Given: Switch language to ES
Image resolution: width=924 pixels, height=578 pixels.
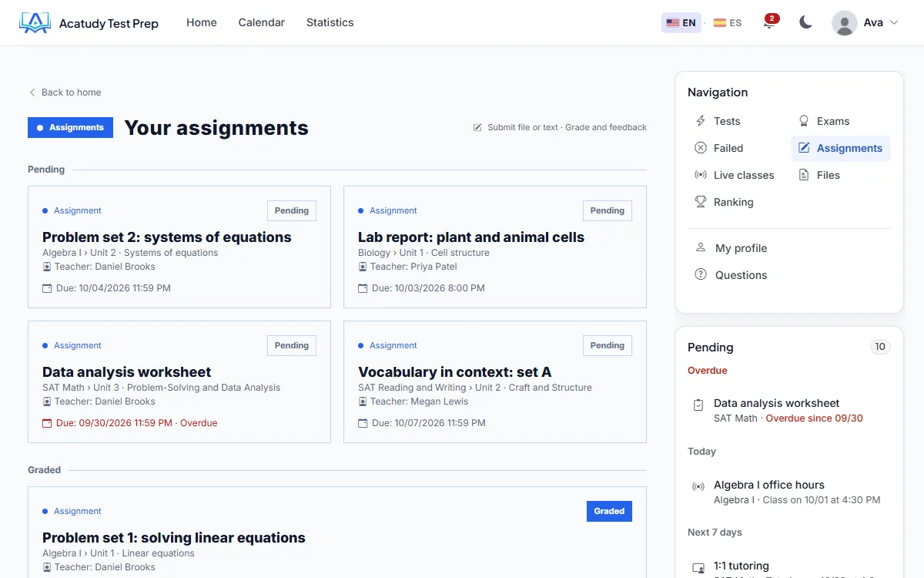Looking at the screenshot, I should (x=728, y=23).
